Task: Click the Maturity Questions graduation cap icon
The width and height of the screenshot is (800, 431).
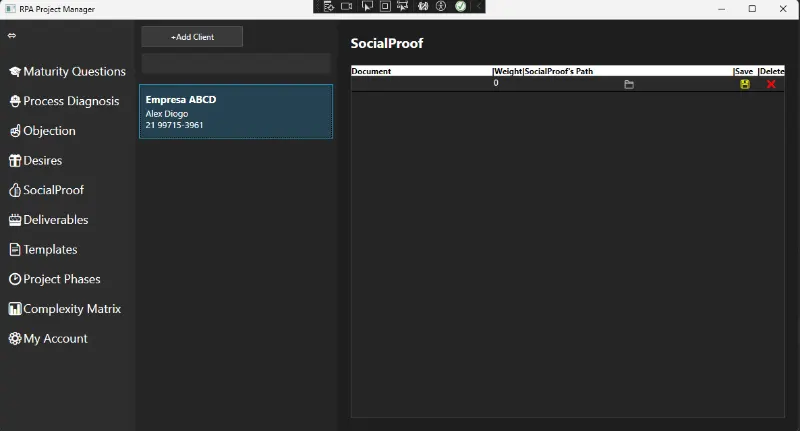Action: point(15,72)
